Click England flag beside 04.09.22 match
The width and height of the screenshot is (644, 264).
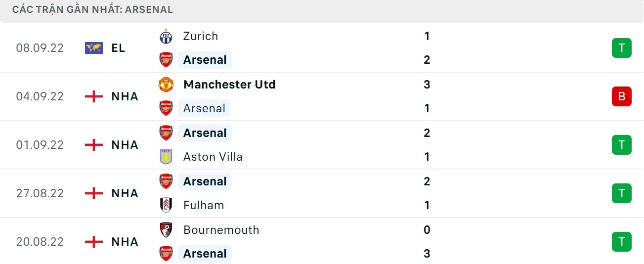pos(94,96)
